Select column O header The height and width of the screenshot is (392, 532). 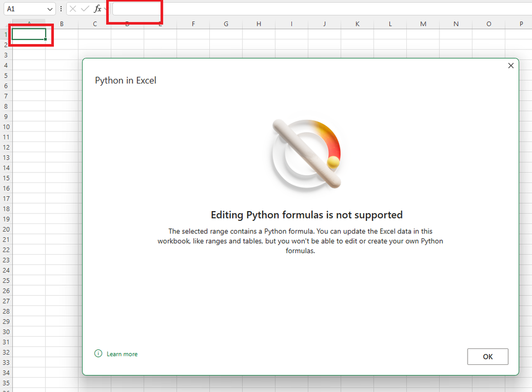click(x=488, y=24)
